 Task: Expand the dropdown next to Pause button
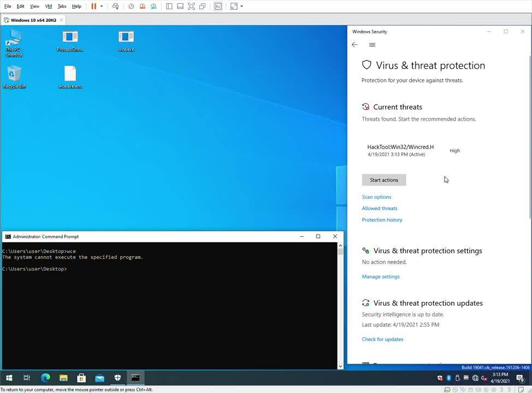coord(101,7)
